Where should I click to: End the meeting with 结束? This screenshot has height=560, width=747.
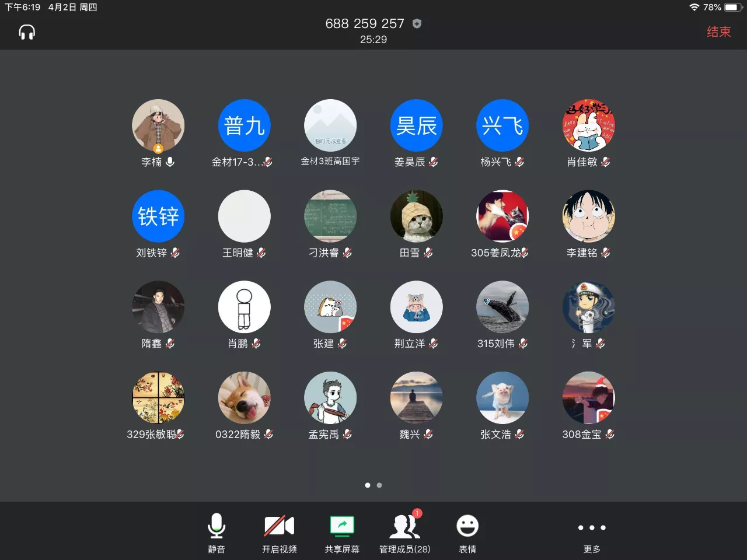tap(718, 32)
